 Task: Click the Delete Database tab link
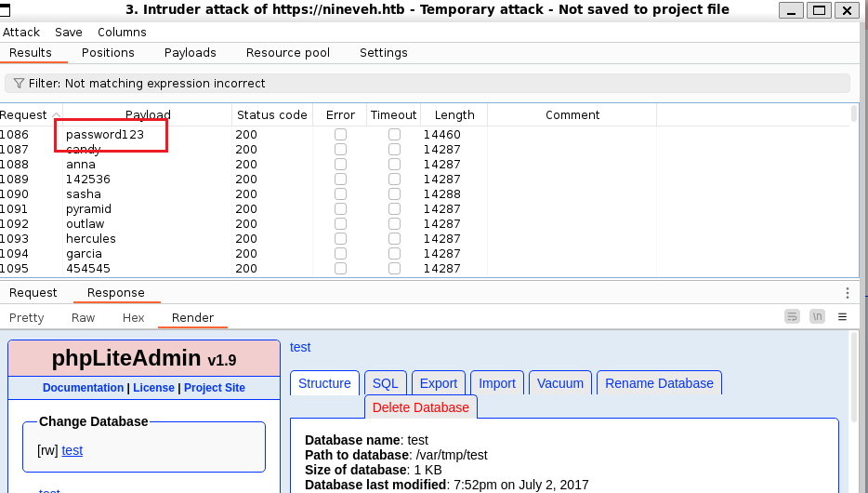pyautogui.click(x=421, y=407)
